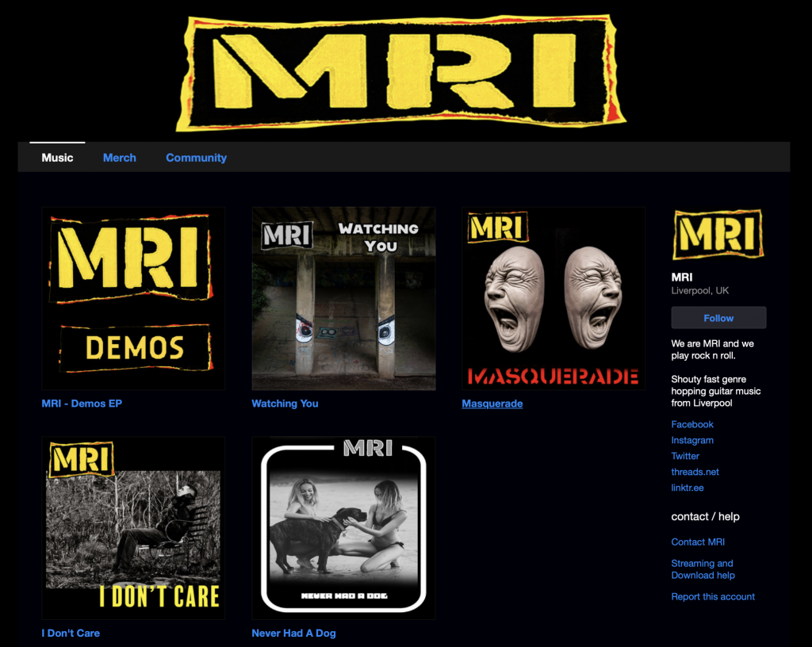Go to the Community tab

pos(196,158)
